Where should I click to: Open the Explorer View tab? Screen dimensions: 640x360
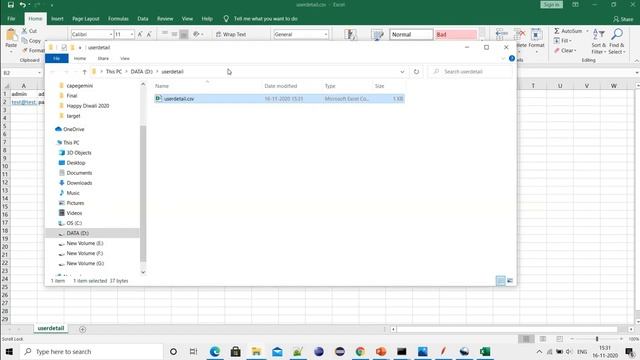pyautogui.click(x=125, y=58)
